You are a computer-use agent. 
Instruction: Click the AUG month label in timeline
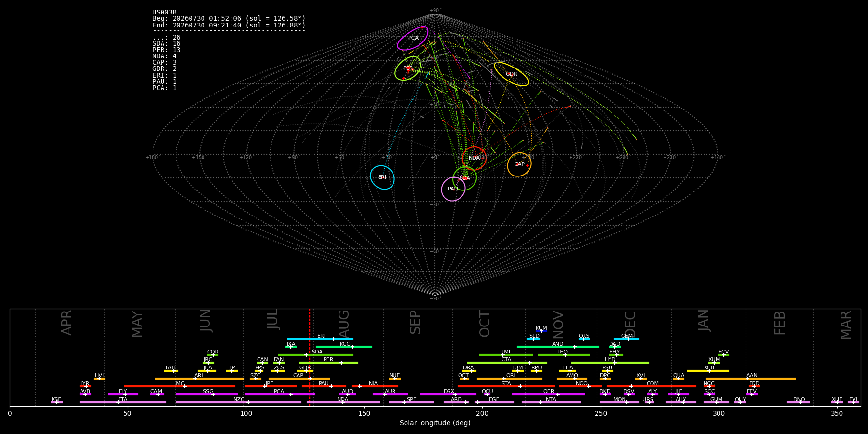(344, 324)
